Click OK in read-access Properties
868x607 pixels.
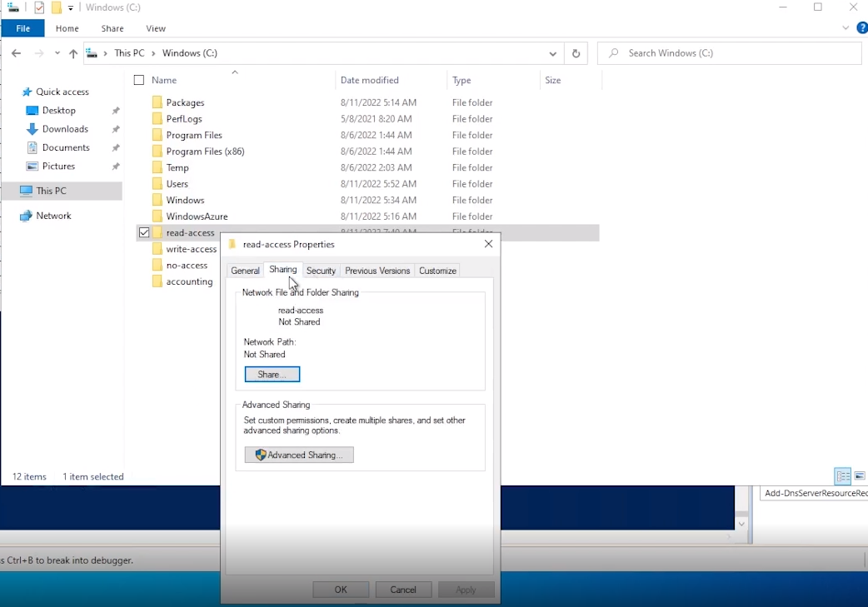[341, 590]
